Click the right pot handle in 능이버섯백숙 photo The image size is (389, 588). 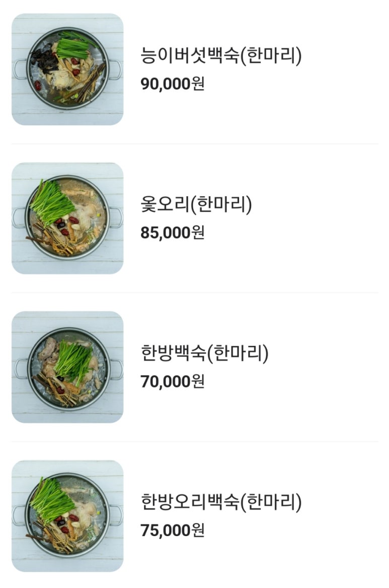pos(117,69)
